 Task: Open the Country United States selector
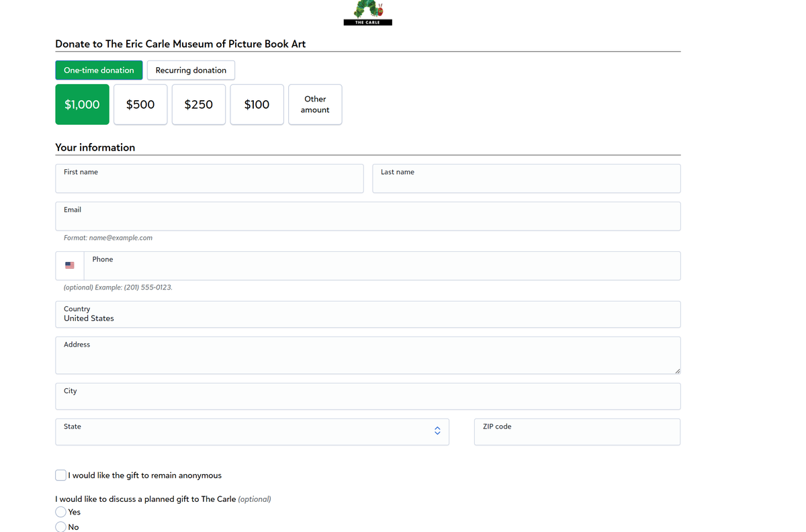pyautogui.click(x=368, y=314)
